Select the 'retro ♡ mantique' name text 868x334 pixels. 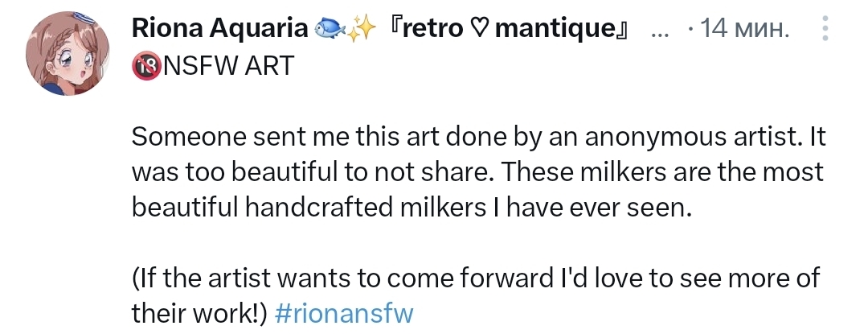pyautogui.click(x=510, y=29)
